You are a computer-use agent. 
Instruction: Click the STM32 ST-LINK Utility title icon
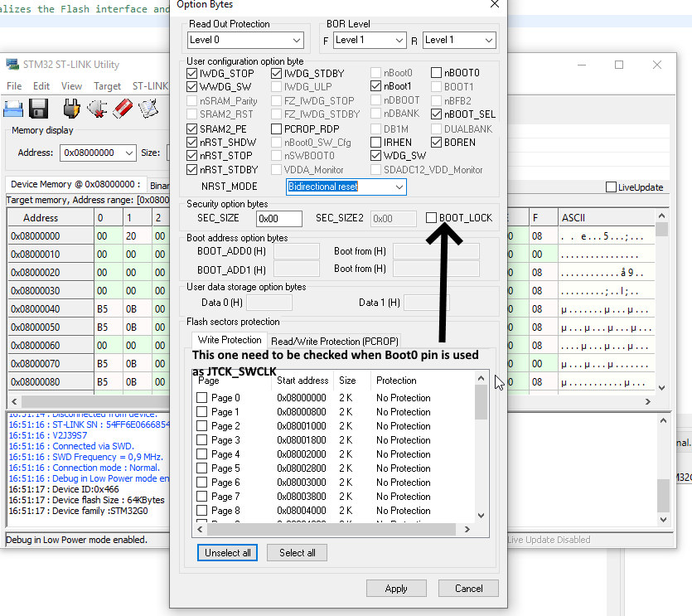[x=12, y=64]
